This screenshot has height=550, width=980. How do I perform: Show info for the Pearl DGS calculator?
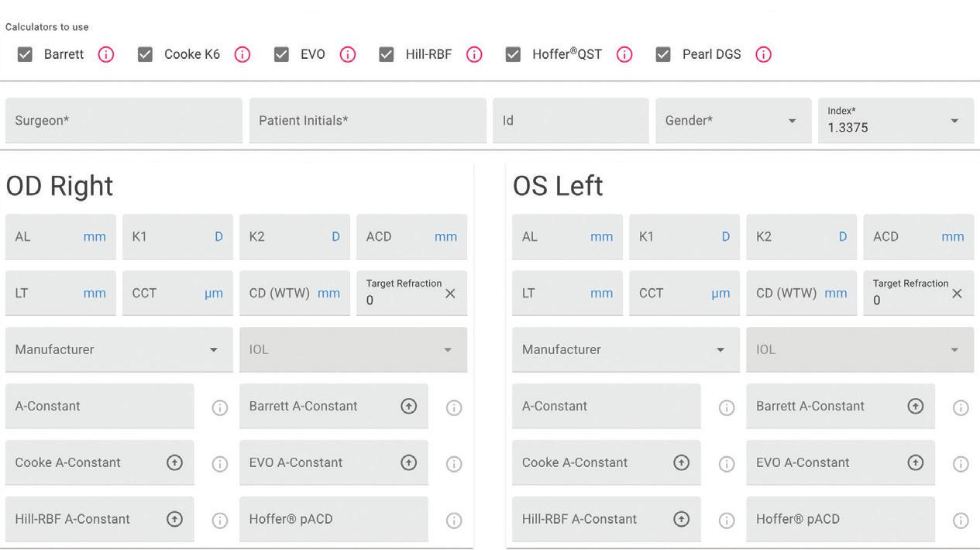click(x=763, y=55)
